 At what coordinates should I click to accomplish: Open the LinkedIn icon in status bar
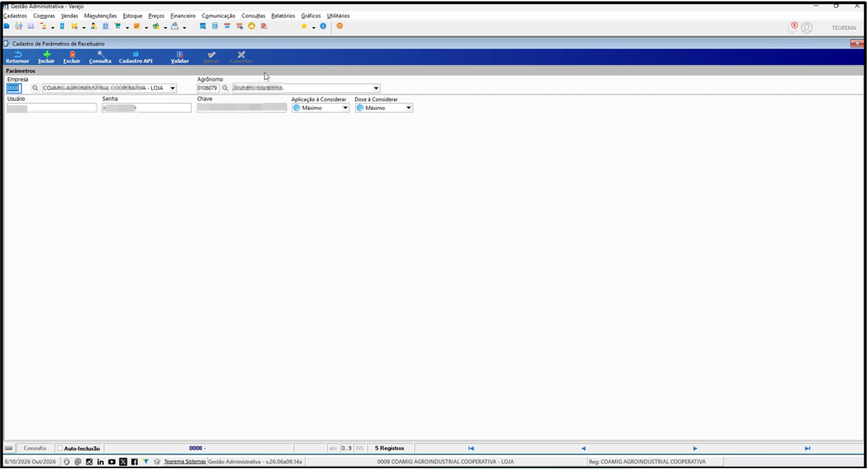pyautogui.click(x=100, y=462)
